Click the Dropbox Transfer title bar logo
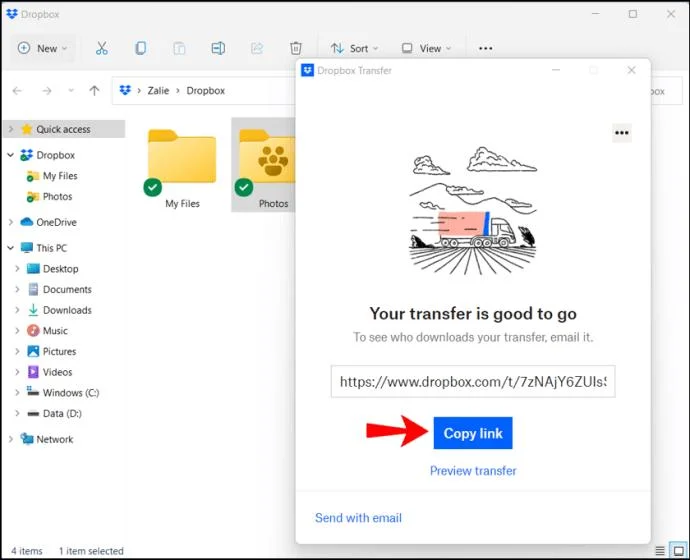This screenshot has height=560, width=690. [x=307, y=70]
